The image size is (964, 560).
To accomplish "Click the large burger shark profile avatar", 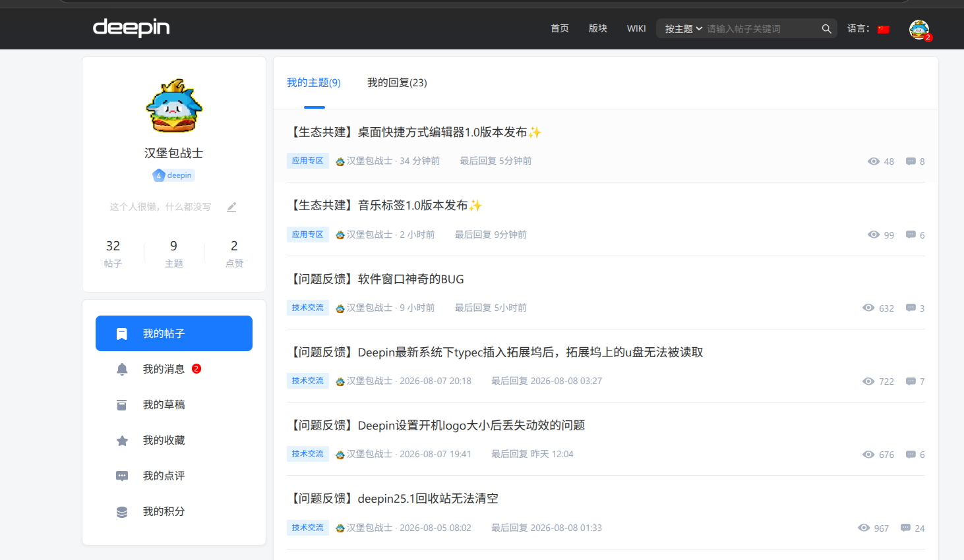I will click(174, 106).
